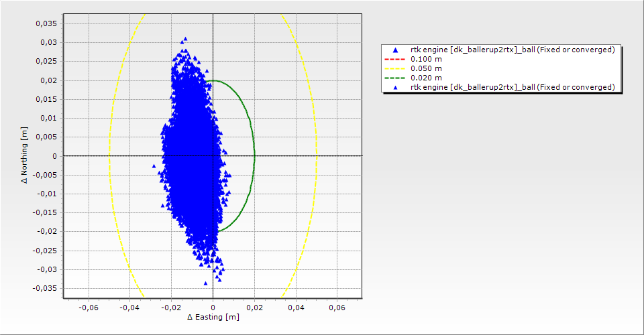Click the last rtk engine legend entry

coord(513,87)
